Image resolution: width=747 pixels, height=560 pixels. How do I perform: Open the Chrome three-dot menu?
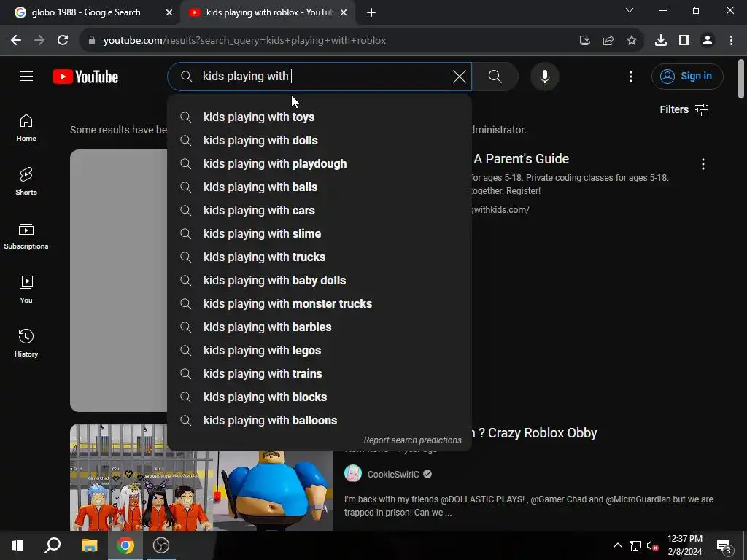[731, 41]
